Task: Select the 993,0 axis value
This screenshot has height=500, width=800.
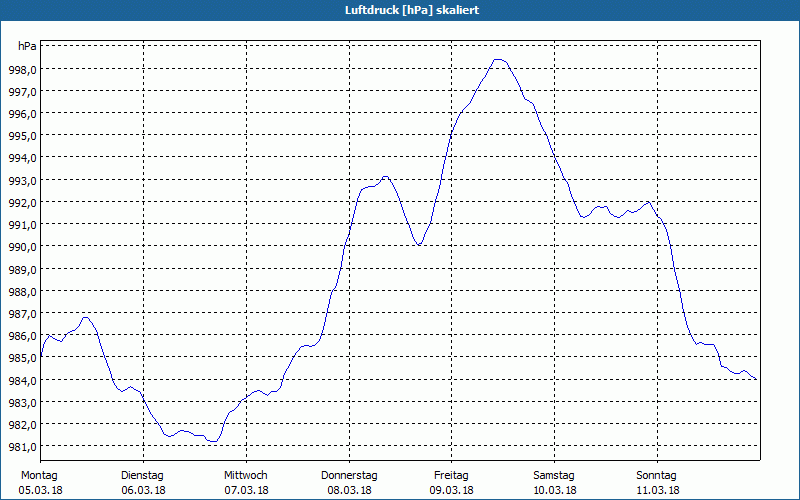Action: 22,180
